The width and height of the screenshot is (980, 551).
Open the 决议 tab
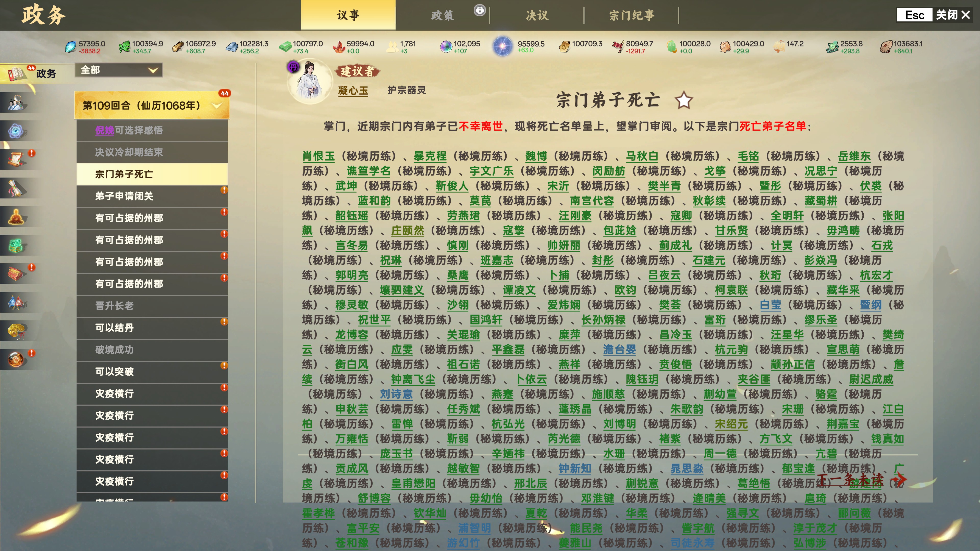point(537,15)
